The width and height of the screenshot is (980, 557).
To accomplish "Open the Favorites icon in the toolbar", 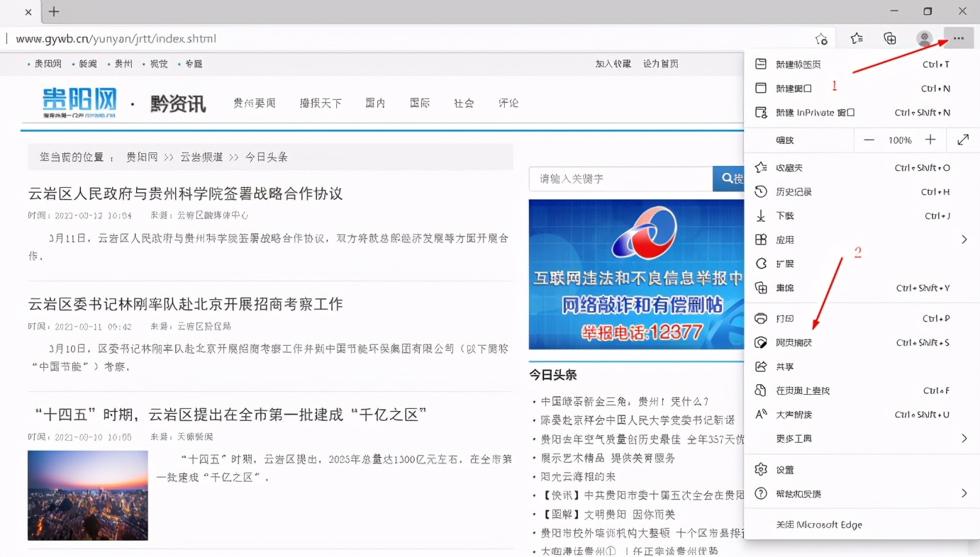I will 857,38.
